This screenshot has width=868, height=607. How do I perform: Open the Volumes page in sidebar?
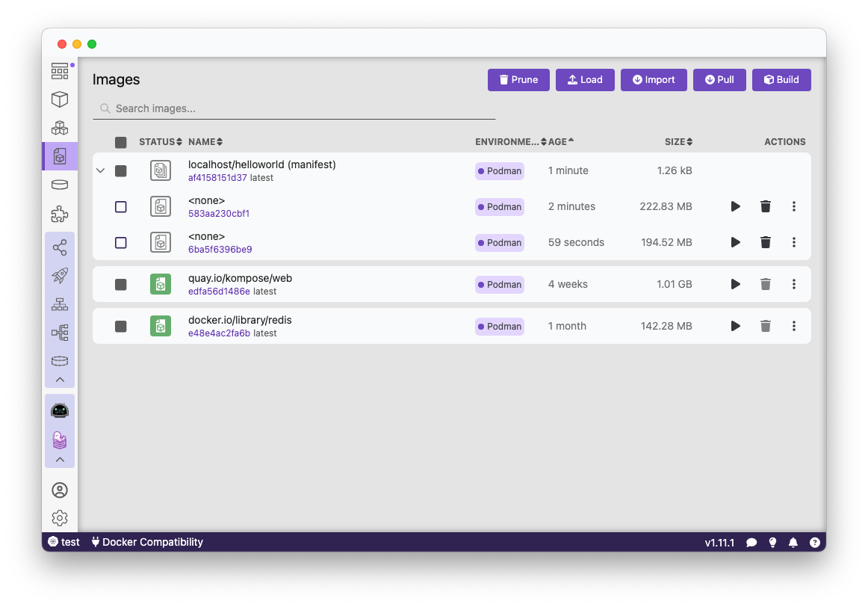60,185
